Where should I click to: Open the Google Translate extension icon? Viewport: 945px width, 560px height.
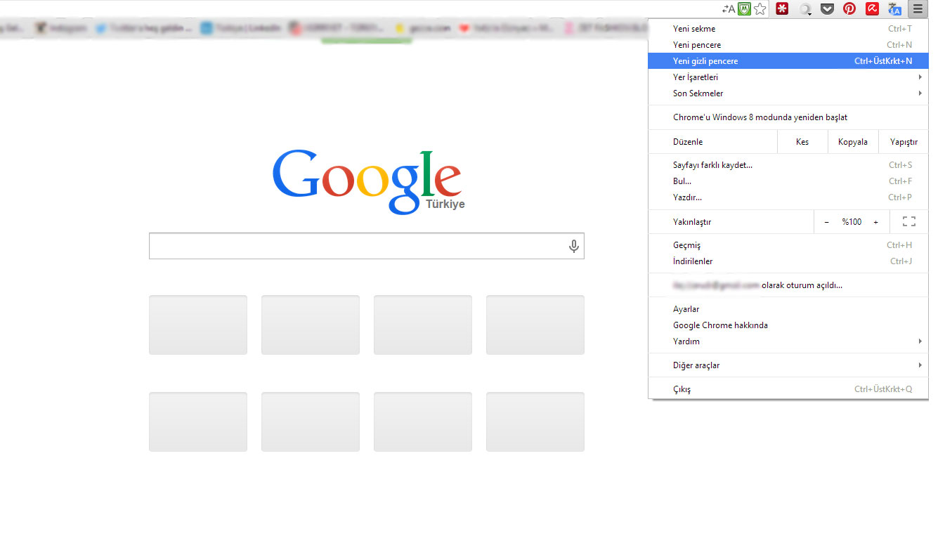(x=894, y=9)
